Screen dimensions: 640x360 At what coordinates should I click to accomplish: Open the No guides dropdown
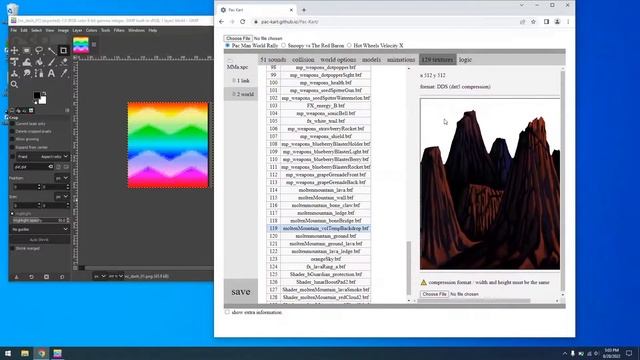pos(39,229)
